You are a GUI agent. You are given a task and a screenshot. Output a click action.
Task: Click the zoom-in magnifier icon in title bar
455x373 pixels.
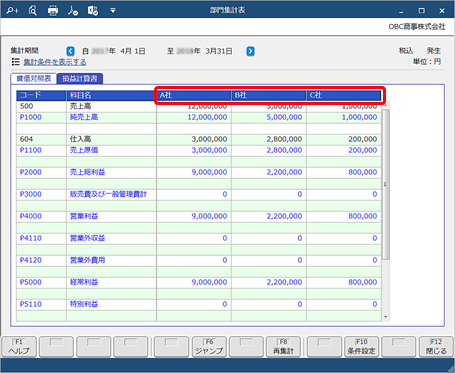coord(12,10)
